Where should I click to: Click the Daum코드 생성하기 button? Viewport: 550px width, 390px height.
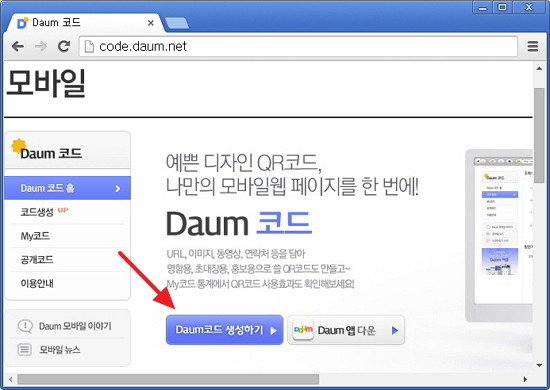coord(224,330)
